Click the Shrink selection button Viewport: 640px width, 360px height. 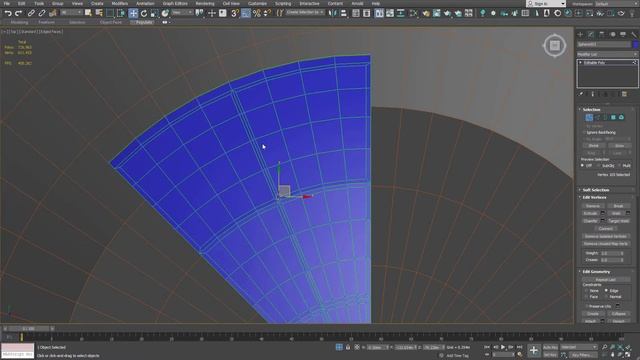(593, 146)
